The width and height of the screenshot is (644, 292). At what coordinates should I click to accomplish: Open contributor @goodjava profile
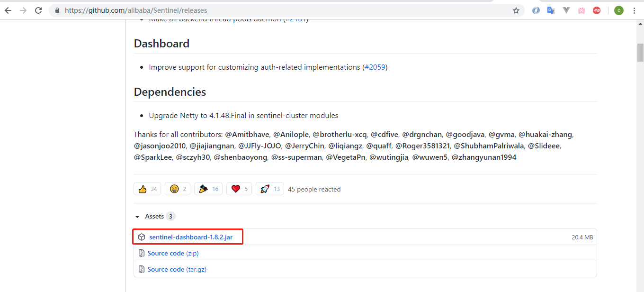point(465,135)
